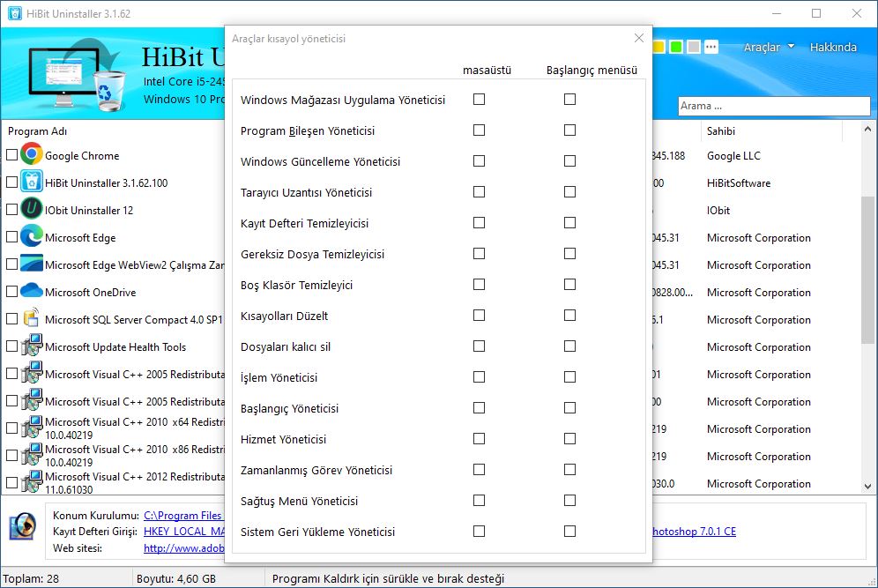Click the Google LLC owner cell

[733, 156]
